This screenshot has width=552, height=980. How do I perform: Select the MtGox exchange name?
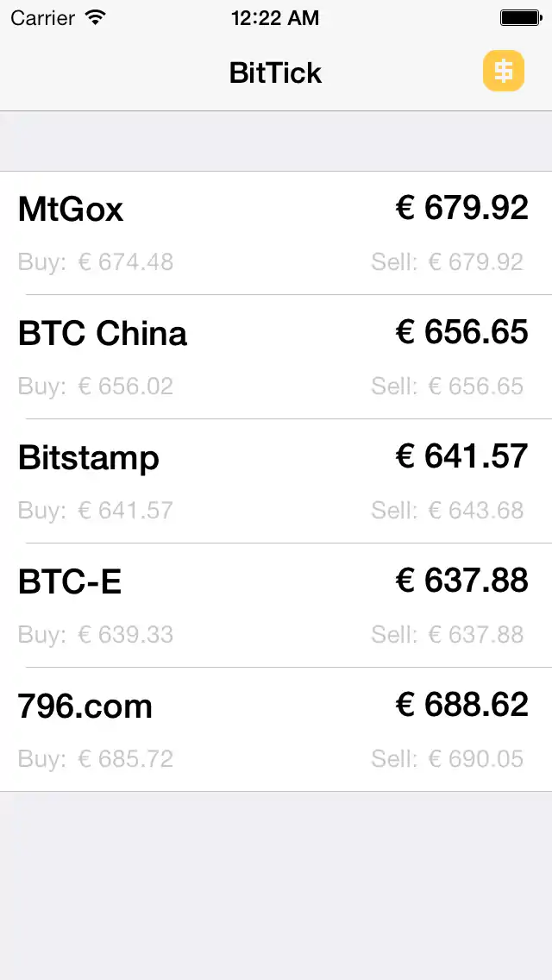coord(71,209)
